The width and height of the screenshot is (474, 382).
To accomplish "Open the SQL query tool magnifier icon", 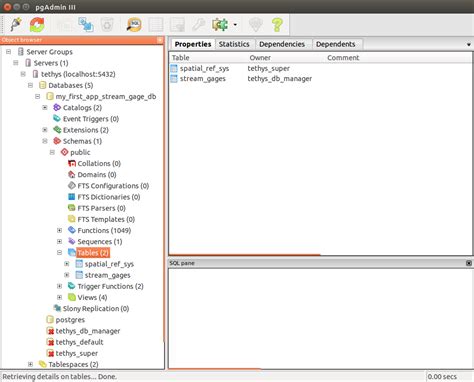I will pos(134,25).
